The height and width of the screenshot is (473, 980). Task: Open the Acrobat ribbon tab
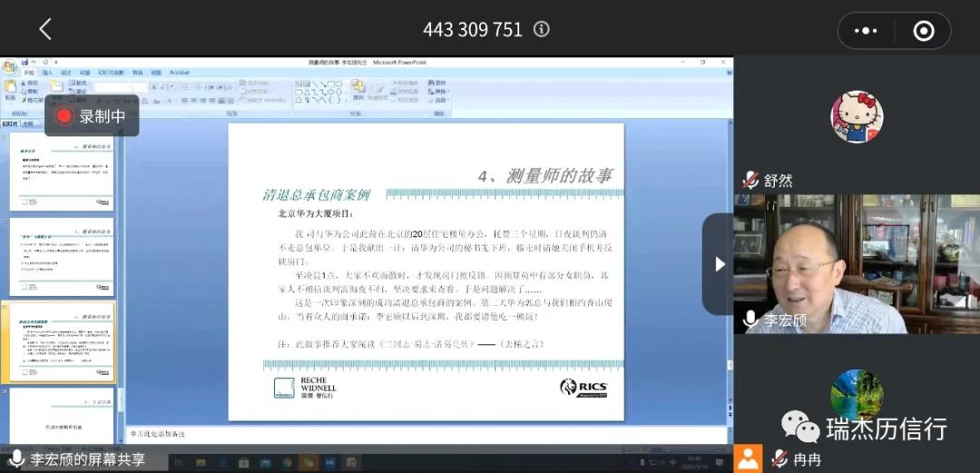coord(179,73)
